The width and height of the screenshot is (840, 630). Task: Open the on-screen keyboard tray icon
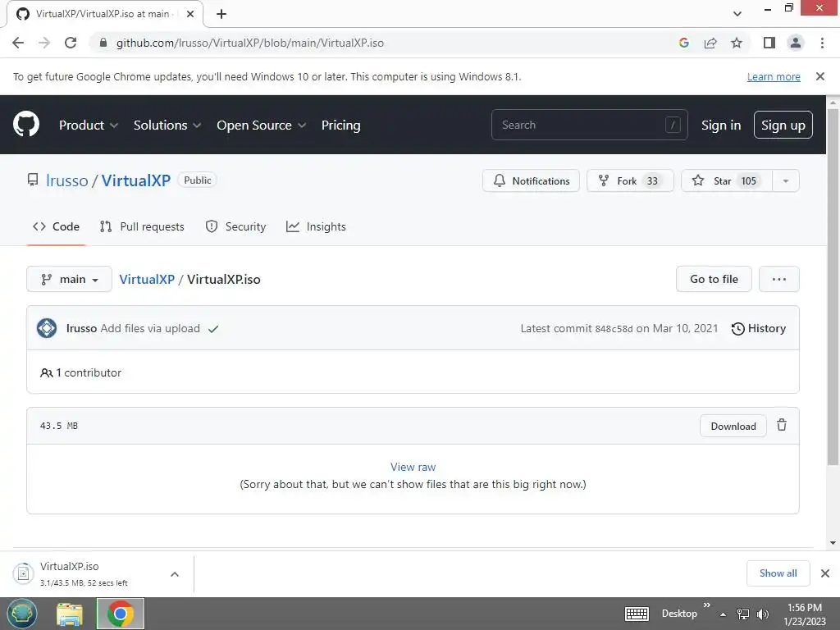(637, 614)
